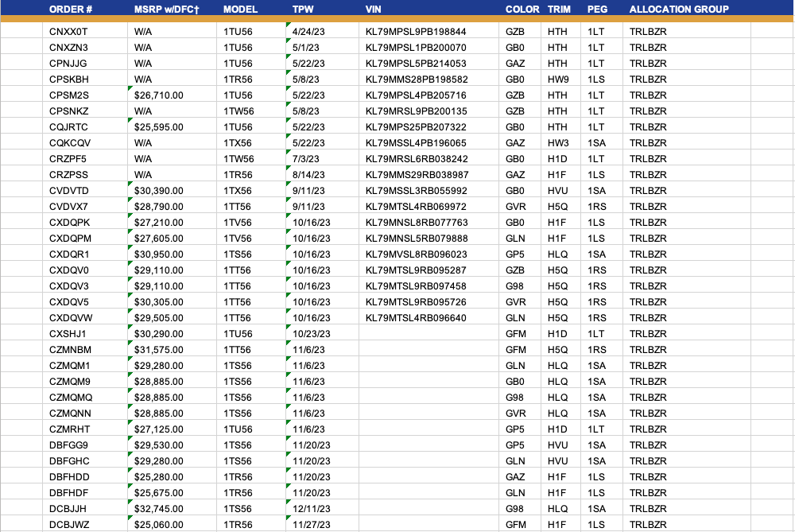Viewport: 795px width, 532px height.
Task: Click the COLOR column header
Action: (522, 9)
